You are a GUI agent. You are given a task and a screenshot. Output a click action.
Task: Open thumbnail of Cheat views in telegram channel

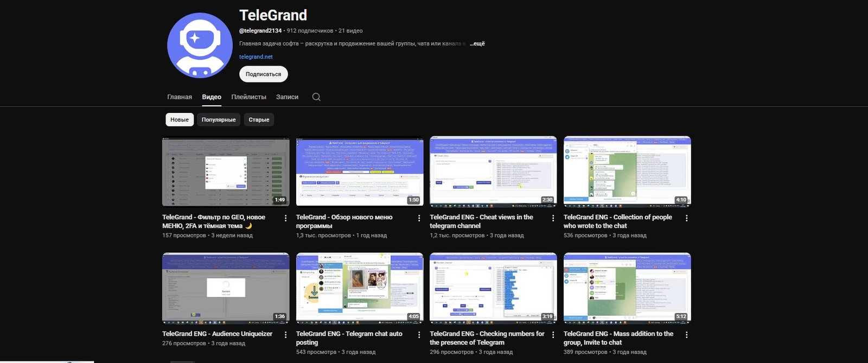(493, 171)
